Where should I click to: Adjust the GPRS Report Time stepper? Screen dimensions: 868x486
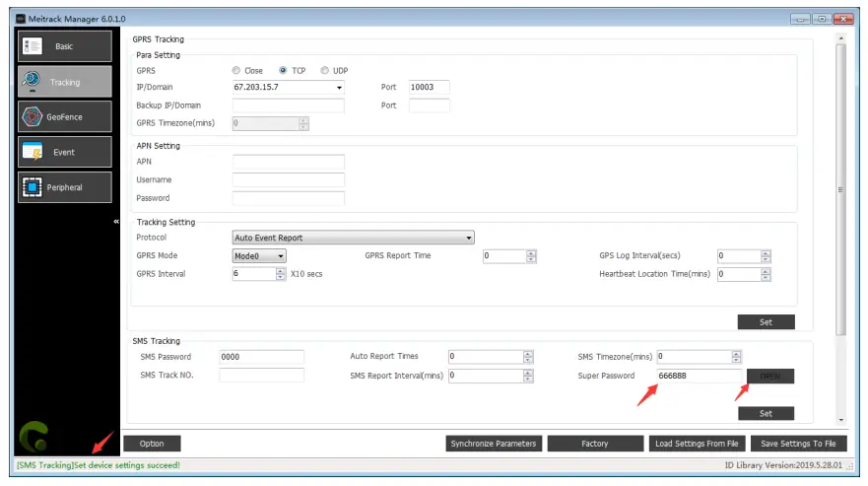coord(531,256)
